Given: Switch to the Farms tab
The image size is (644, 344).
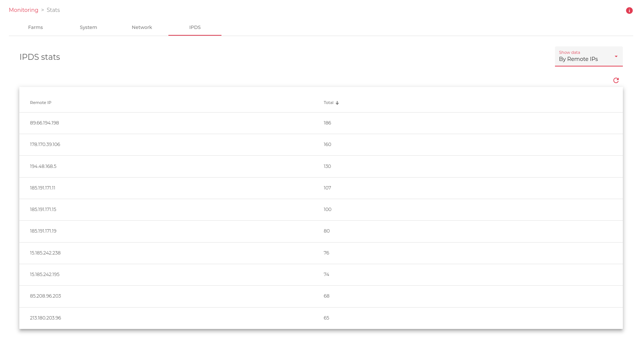Looking at the screenshot, I should (x=36, y=27).
